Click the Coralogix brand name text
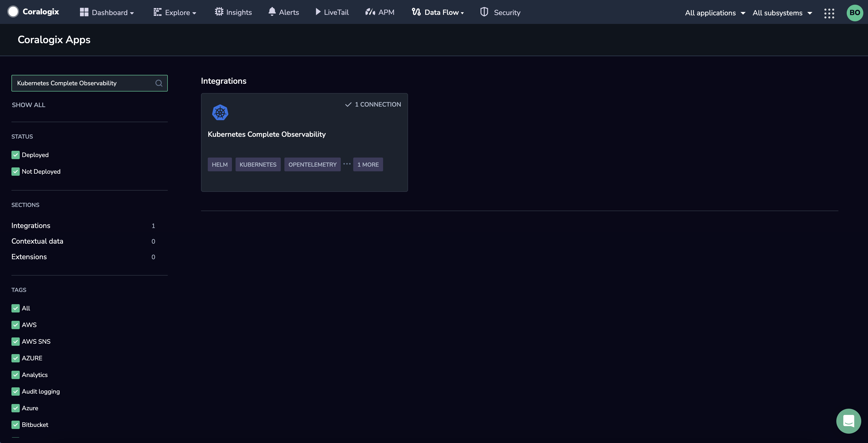The height and width of the screenshot is (443, 868). (x=41, y=12)
